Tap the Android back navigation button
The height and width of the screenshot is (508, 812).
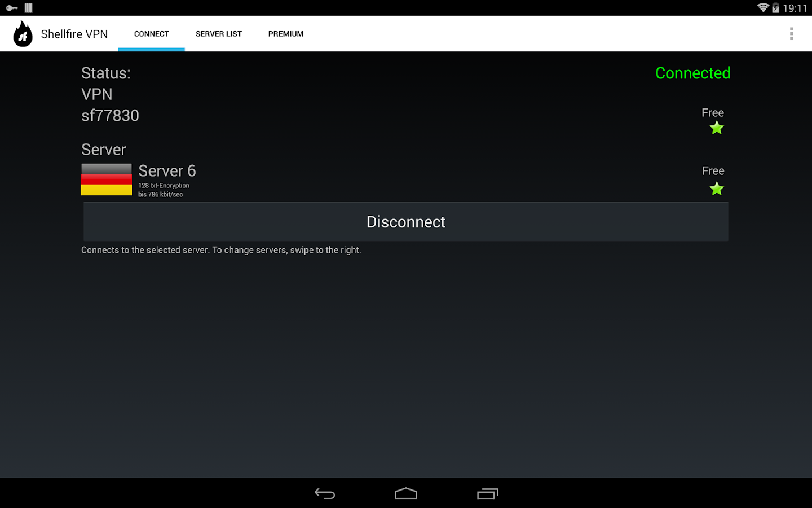pos(325,493)
